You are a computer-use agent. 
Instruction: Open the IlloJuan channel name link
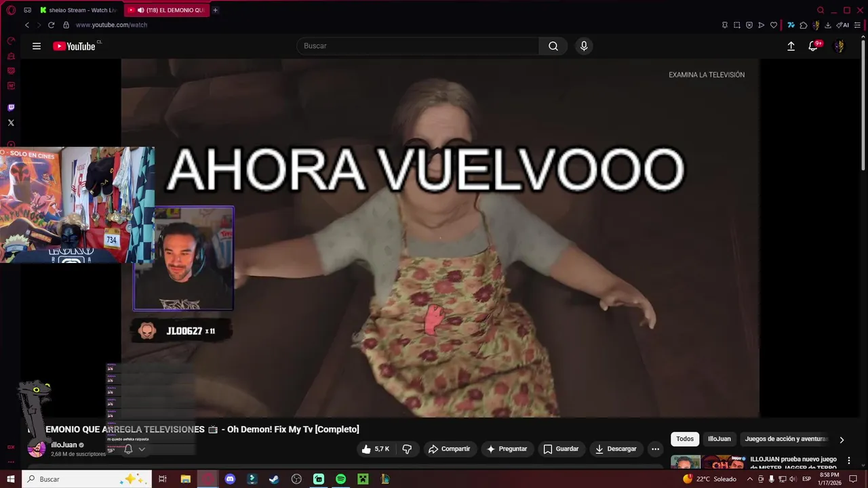[64, 445]
